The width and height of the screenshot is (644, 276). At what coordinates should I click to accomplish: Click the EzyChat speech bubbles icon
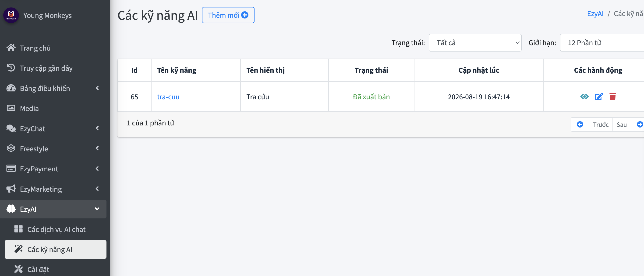point(11,128)
